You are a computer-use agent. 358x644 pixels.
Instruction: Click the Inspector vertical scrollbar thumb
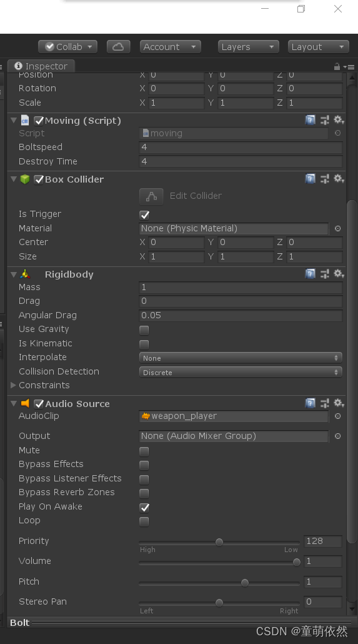(x=351, y=371)
